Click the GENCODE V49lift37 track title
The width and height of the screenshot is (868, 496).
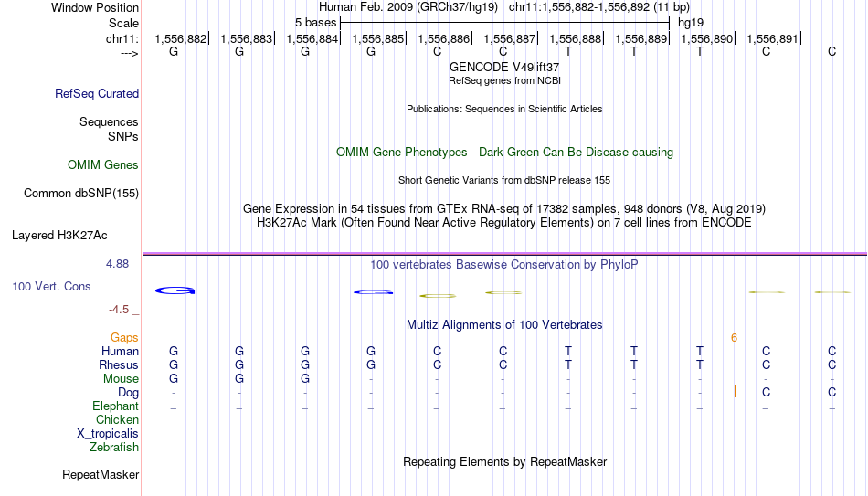pyautogui.click(x=504, y=67)
